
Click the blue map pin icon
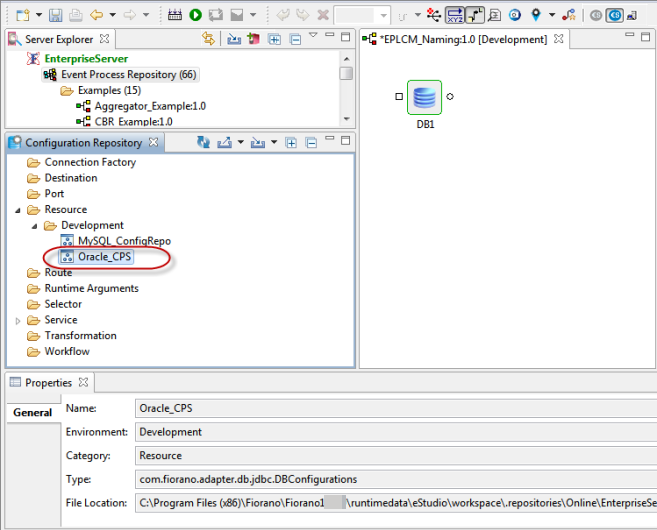click(x=535, y=16)
